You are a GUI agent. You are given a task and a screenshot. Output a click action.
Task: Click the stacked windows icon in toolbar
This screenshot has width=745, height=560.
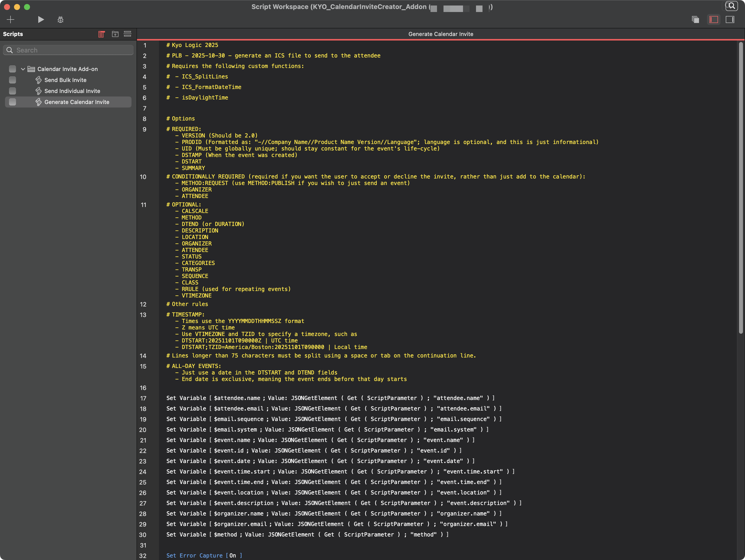coord(695,19)
